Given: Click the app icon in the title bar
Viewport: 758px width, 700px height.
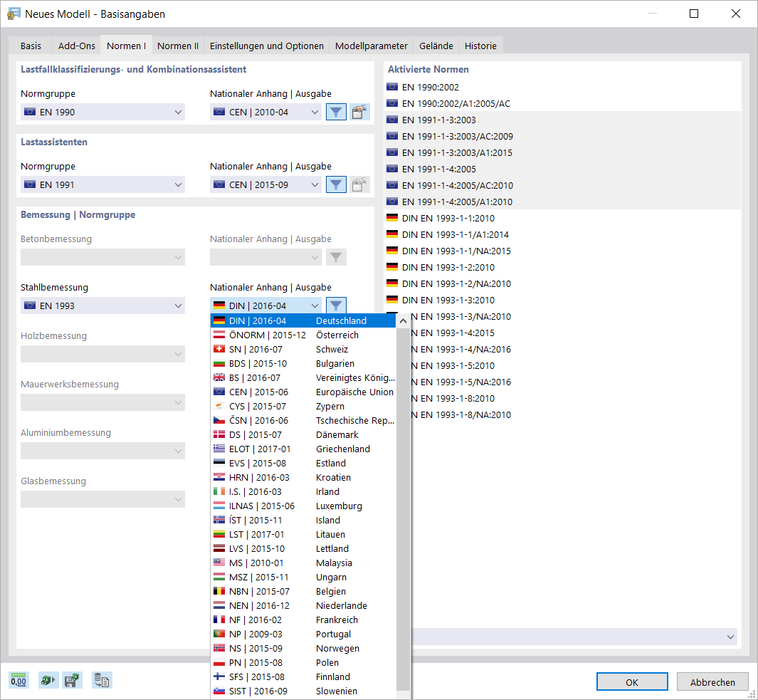Looking at the screenshot, I should coord(13,14).
